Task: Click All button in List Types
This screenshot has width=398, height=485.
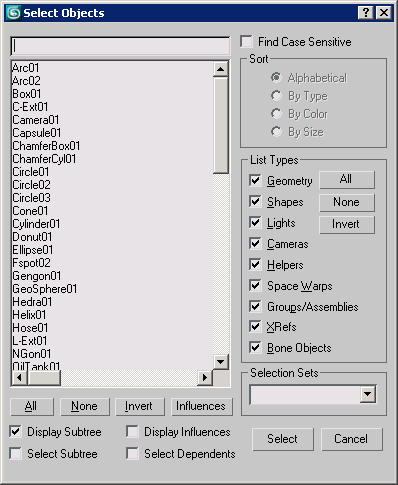Action: click(x=347, y=180)
